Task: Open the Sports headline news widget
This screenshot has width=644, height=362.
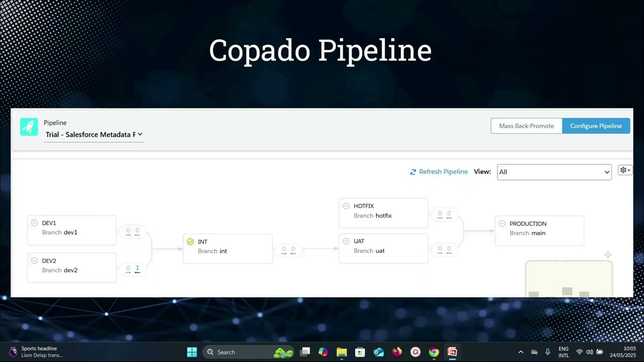Action: (x=36, y=352)
